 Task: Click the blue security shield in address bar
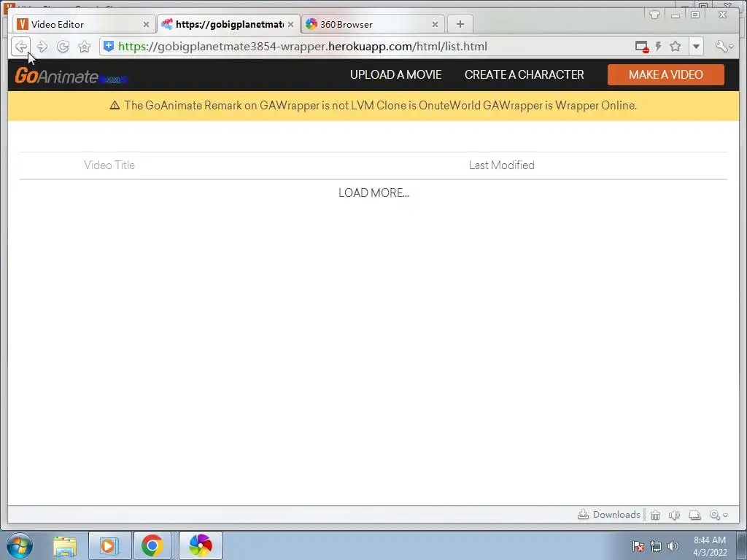(x=109, y=46)
